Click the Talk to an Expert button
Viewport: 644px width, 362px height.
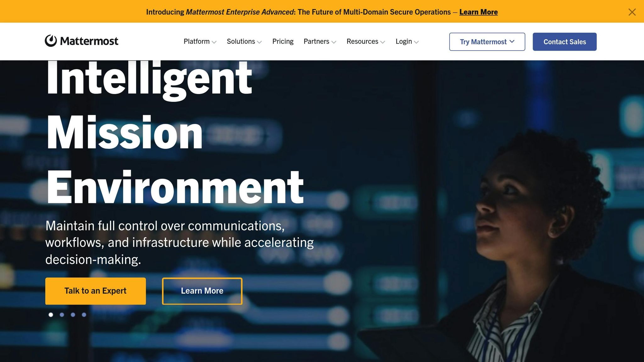point(95,291)
